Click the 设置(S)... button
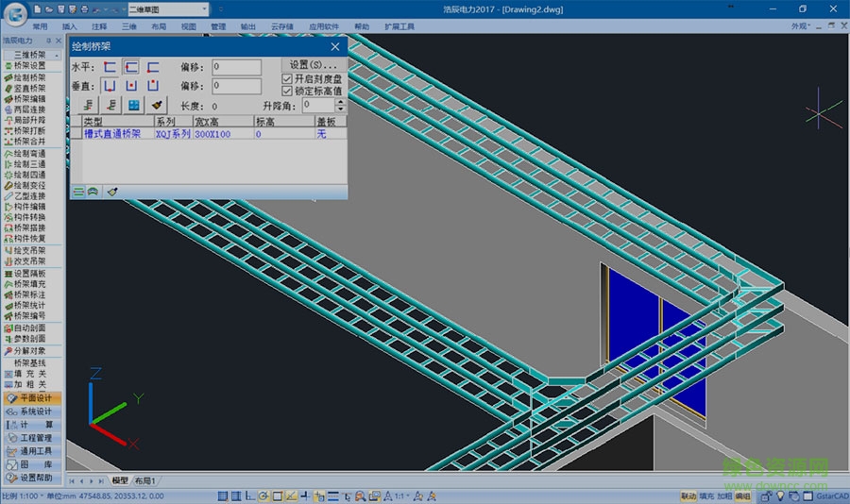 tap(313, 64)
